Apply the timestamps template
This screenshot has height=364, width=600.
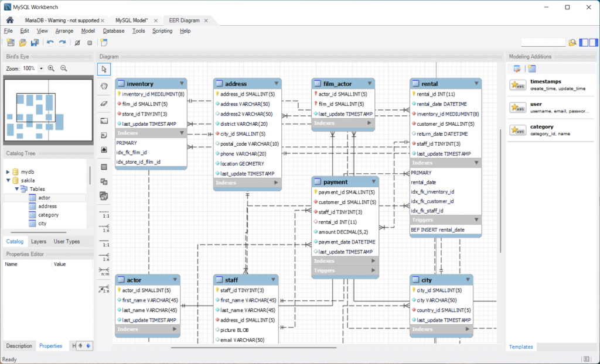pyautogui.click(x=551, y=85)
